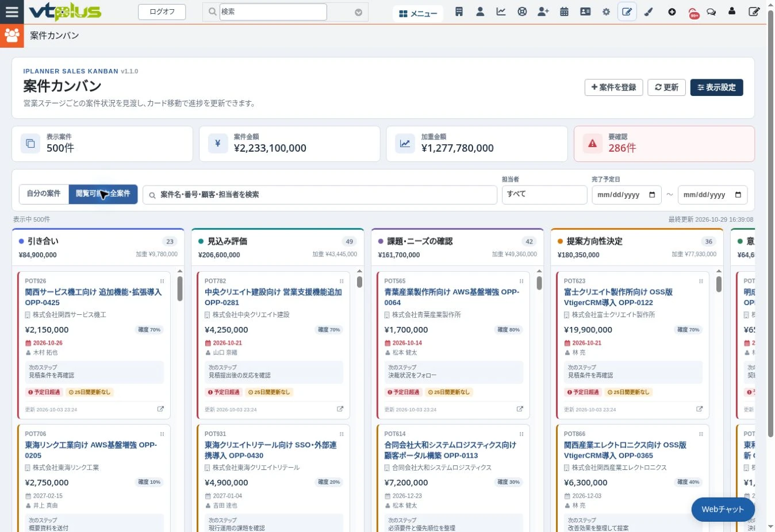Click the 引き合い column scrollbar

click(179, 289)
